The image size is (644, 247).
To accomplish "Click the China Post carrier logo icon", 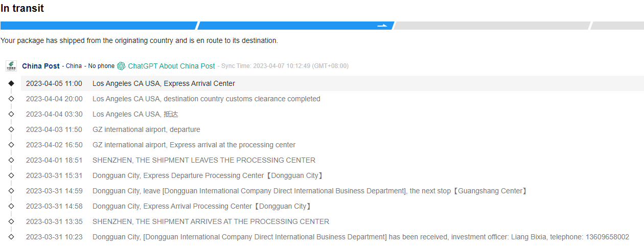I will click(11, 66).
